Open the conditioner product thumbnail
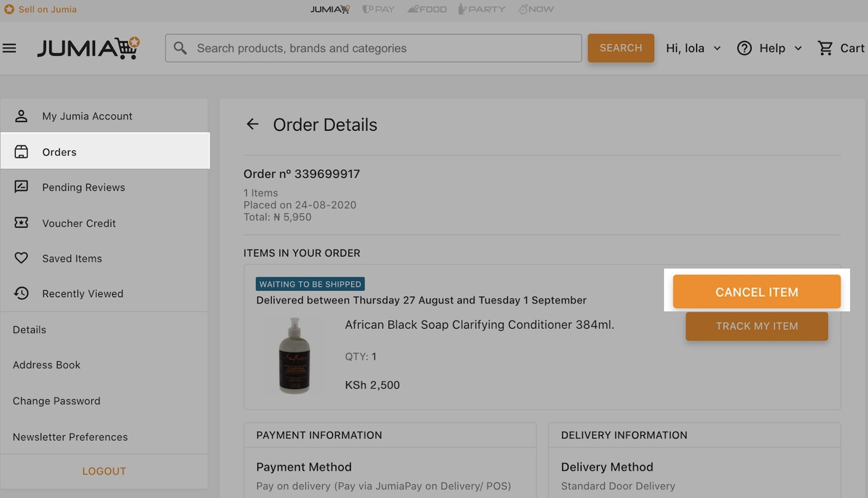Screen dimensions: 868x498 point(294,356)
